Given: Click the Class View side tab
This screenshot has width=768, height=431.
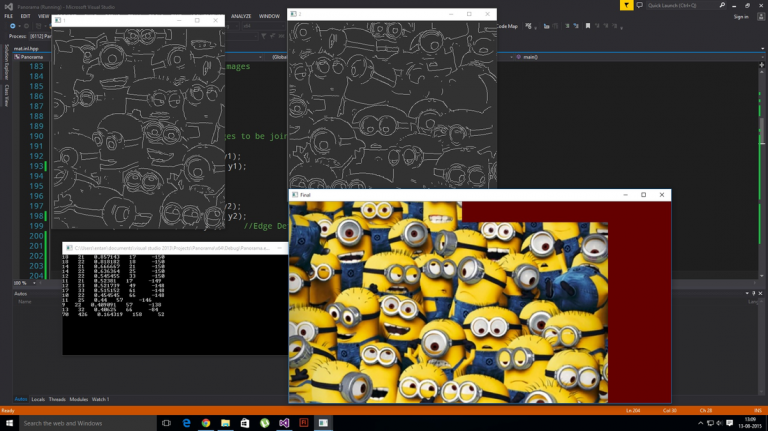Looking at the screenshot, I should 6,96.
